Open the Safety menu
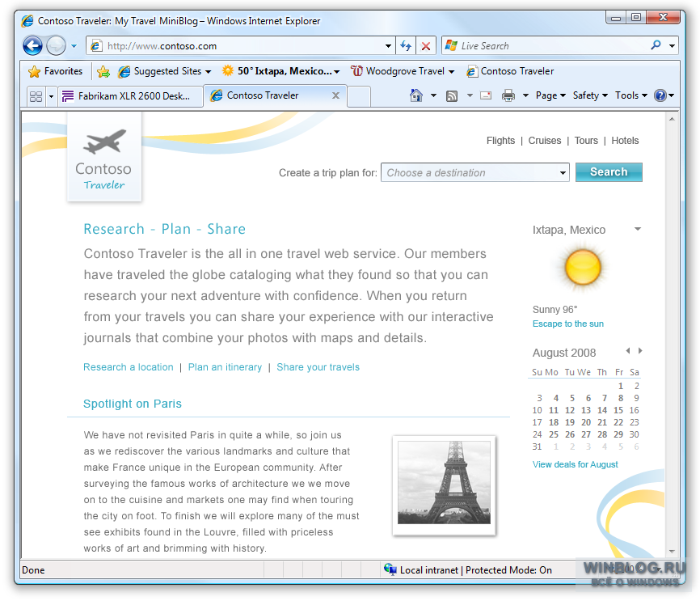700x601 pixels. tap(589, 95)
